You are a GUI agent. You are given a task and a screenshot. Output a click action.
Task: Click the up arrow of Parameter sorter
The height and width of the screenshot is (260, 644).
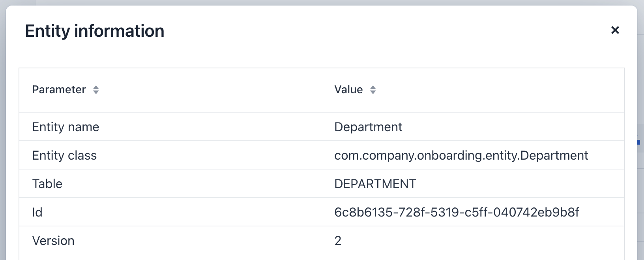pyautogui.click(x=96, y=87)
